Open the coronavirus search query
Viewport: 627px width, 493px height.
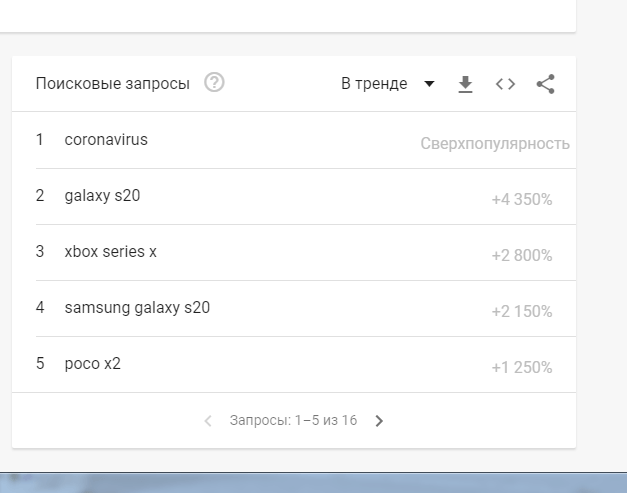click(x=106, y=140)
